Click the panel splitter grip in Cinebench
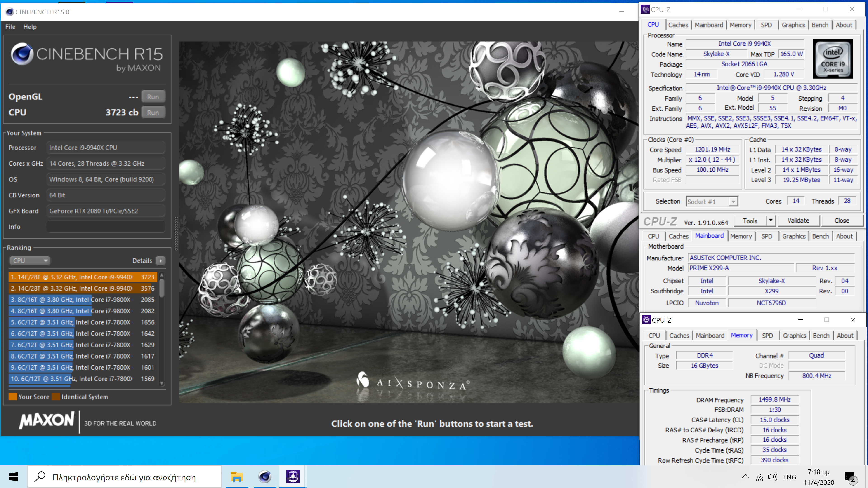 176,233
